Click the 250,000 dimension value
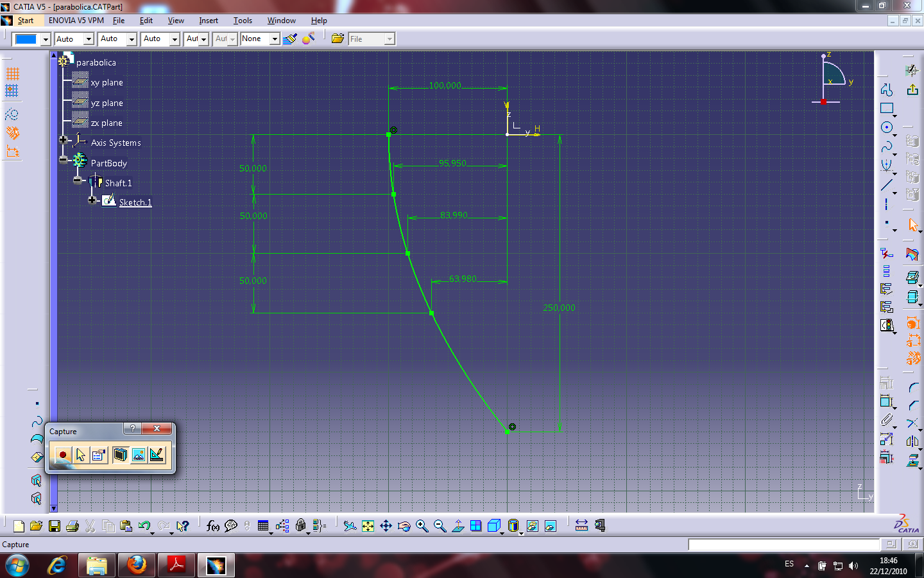The height and width of the screenshot is (578, 924). tap(559, 308)
